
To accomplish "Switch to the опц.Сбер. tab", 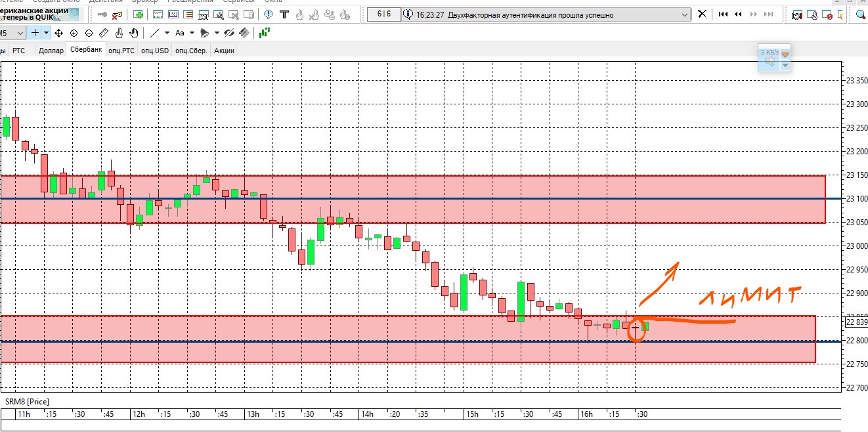I will [x=191, y=51].
